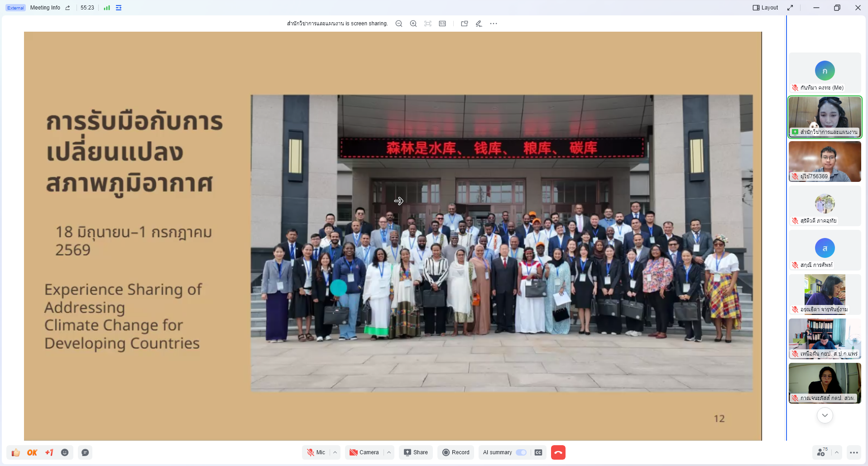
Task: Show shared screen at original size
Action: (x=442, y=24)
